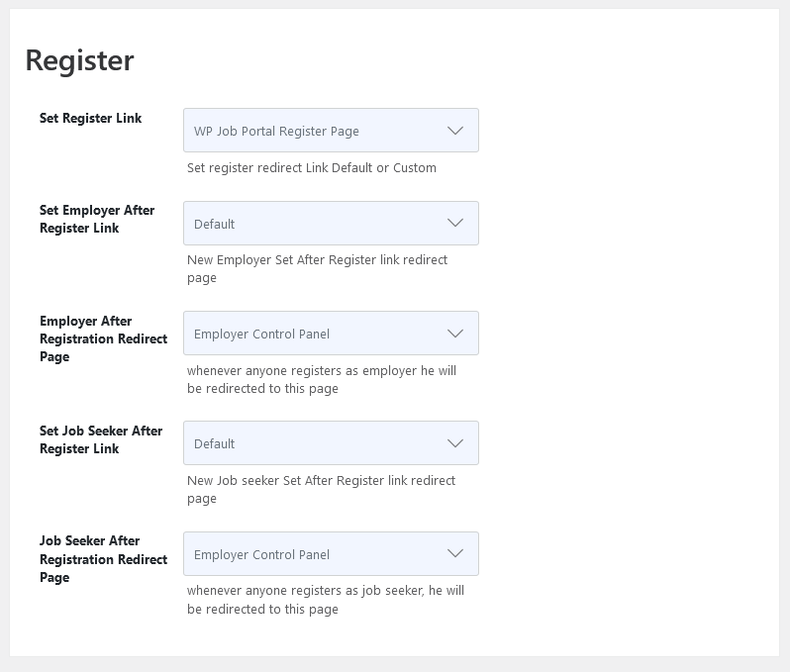
Task: Open the Set Register Link dropdown
Action: tap(331, 130)
